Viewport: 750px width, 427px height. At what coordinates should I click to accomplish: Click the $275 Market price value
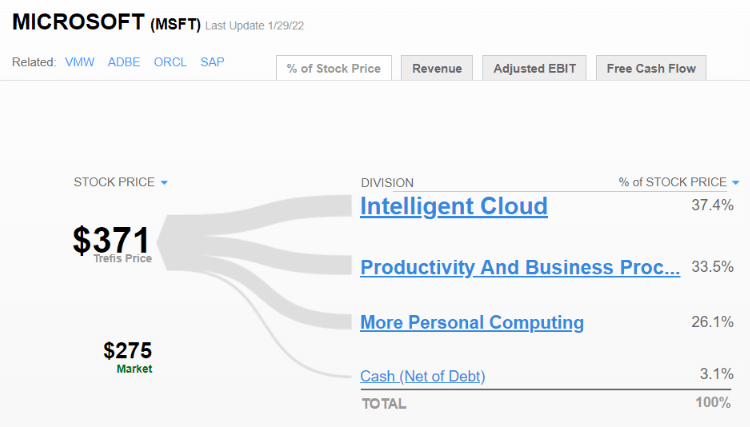[128, 350]
